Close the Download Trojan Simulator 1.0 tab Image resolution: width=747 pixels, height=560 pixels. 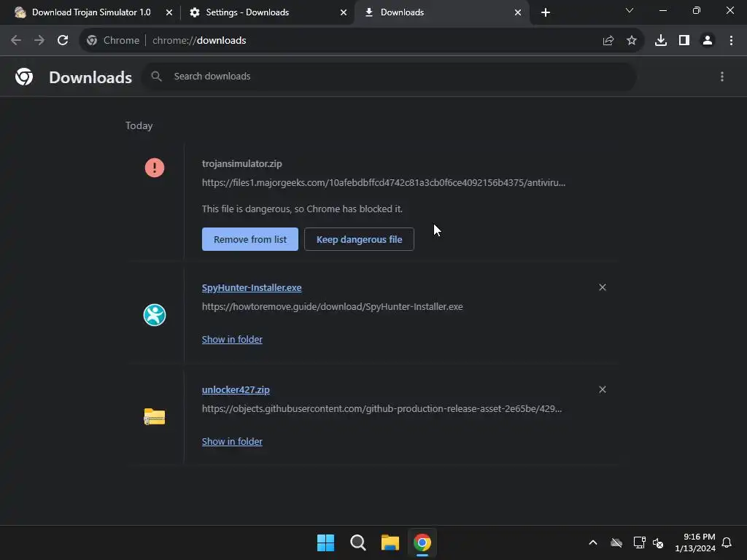(169, 12)
